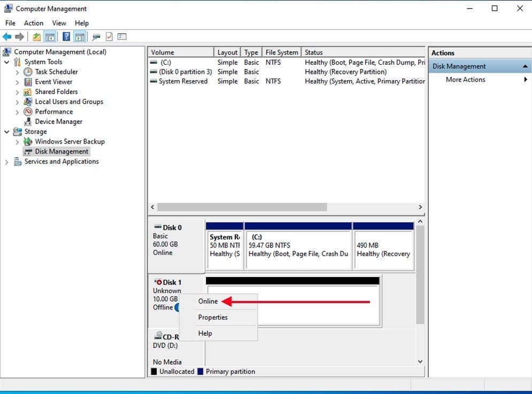This screenshot has width=532, height=394.
Task: Click the File System column header
Action: 281,52
